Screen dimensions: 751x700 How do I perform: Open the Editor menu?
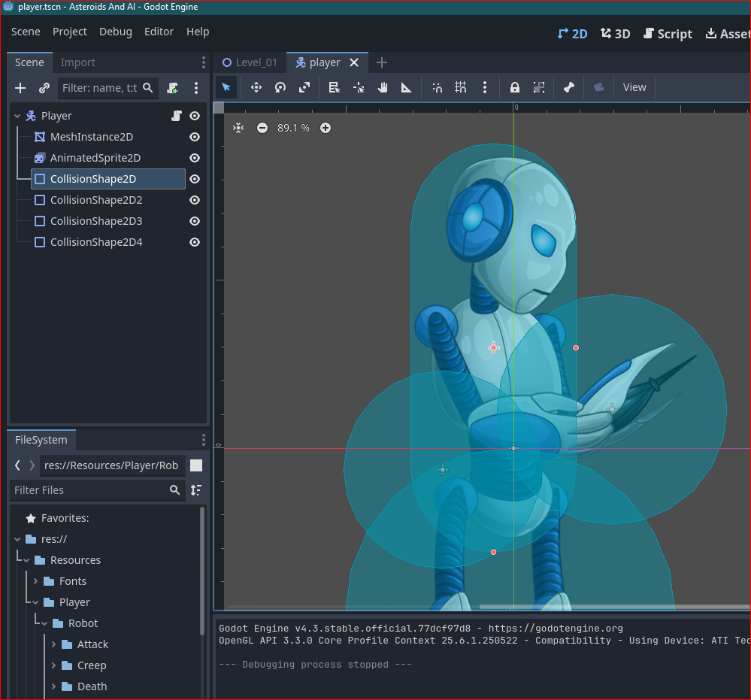pyautogui.click(x=159, y=32)
